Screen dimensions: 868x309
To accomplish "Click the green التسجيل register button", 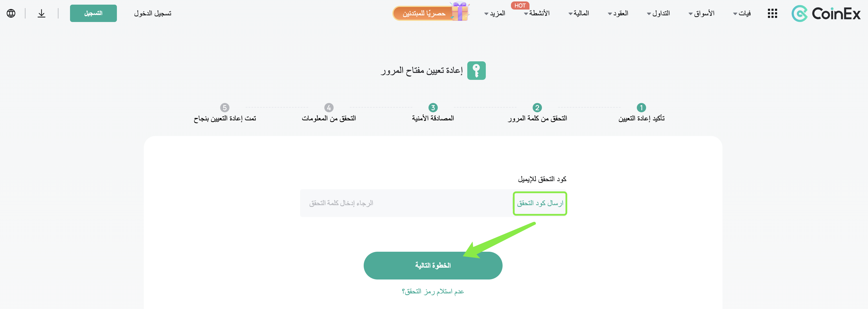I will pyautogui.click(x=93, y=13).
